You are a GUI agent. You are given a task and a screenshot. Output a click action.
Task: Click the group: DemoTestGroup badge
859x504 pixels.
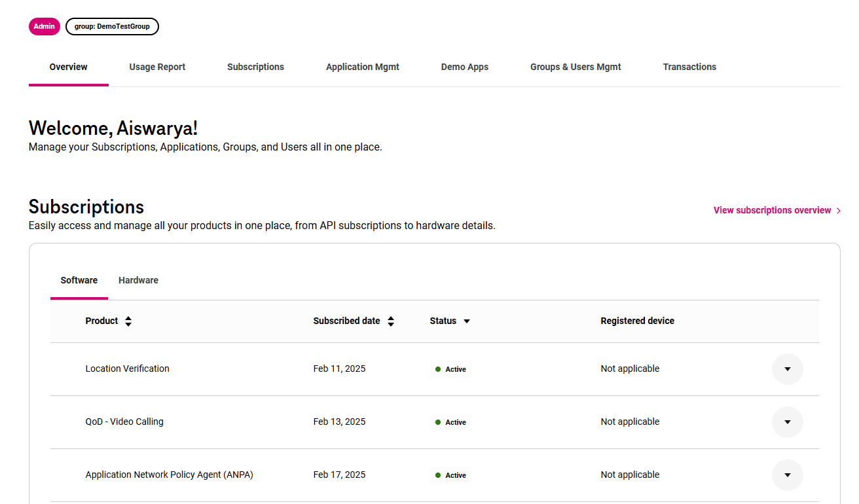pos(112,26)
